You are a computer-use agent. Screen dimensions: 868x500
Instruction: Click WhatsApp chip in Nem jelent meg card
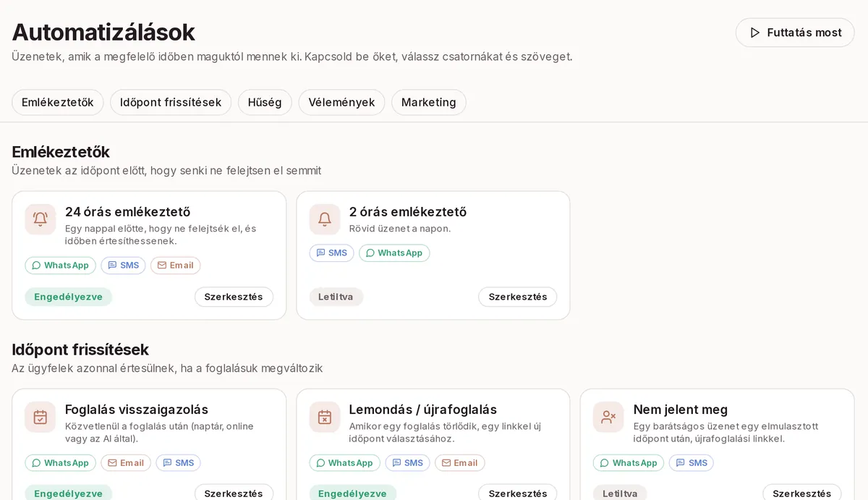(x=629, y=463)
